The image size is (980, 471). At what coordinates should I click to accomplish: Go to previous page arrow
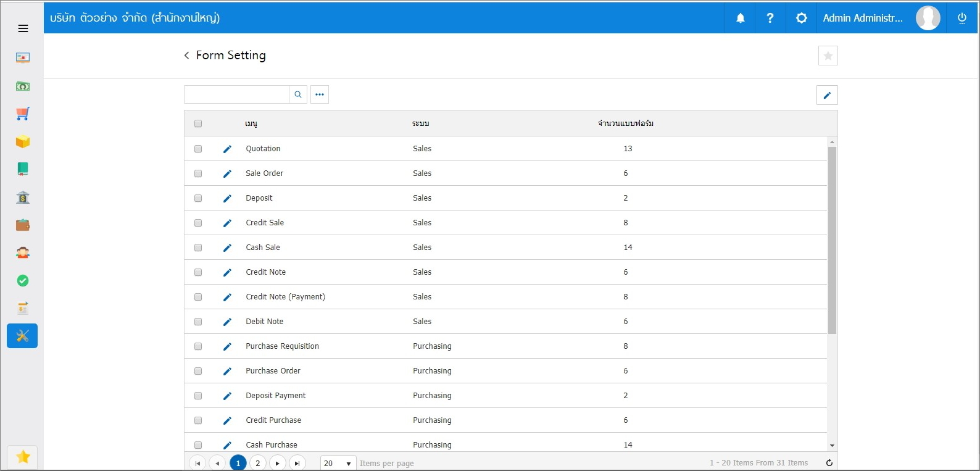coord(217,463)
